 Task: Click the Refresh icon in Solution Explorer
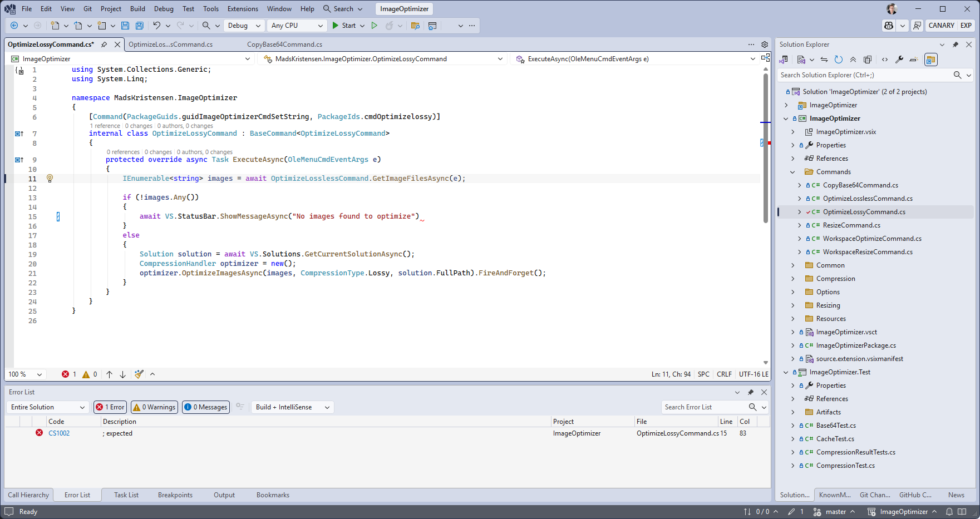point(839,60)
